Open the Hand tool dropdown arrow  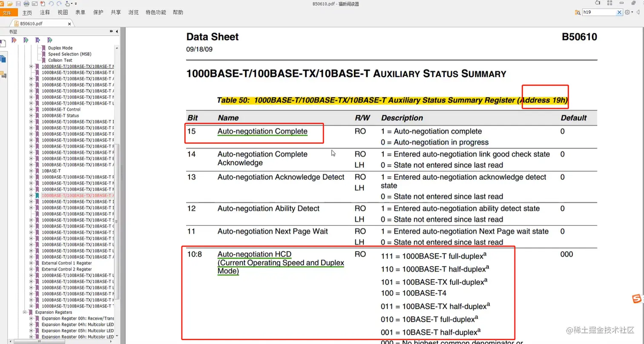coord(72,3)
